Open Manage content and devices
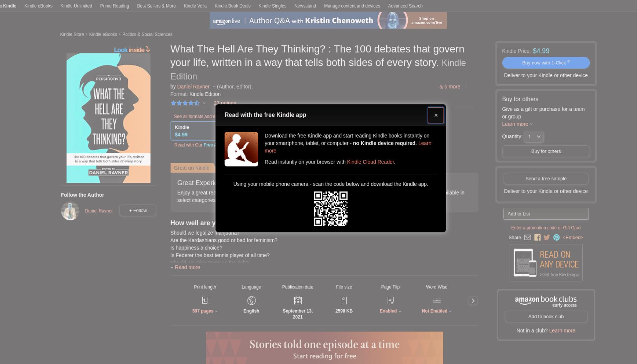Viewport: 637px width, 364px height. [x=352, y=6]
